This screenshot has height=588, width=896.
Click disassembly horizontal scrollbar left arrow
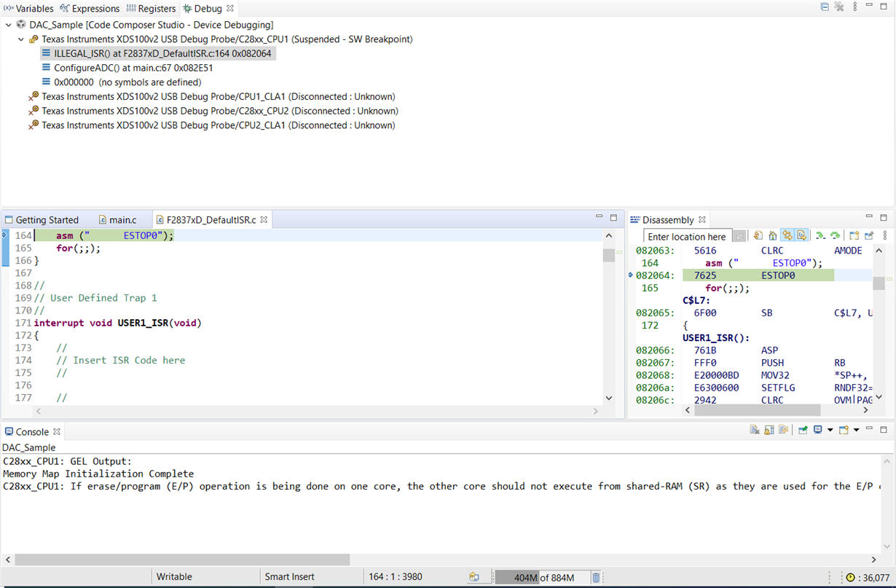[x=688, y=411]
